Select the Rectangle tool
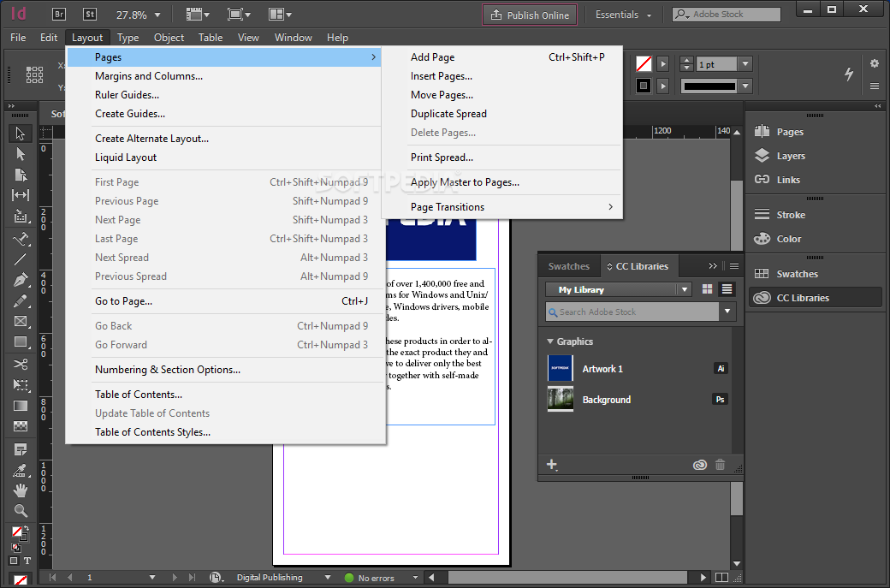Viewport: 890px width, 588px height. [x=21, y=342]
